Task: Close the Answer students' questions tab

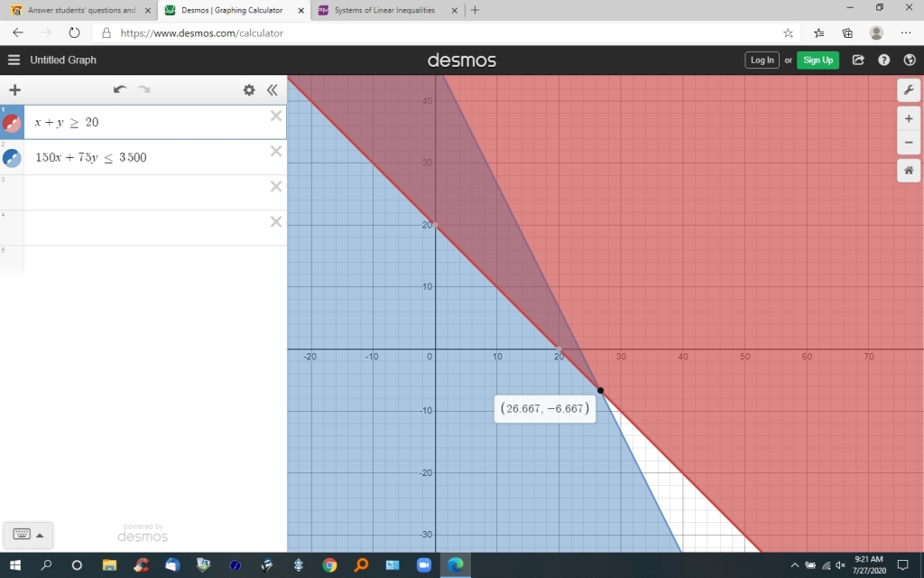Action: coord(148,10)
